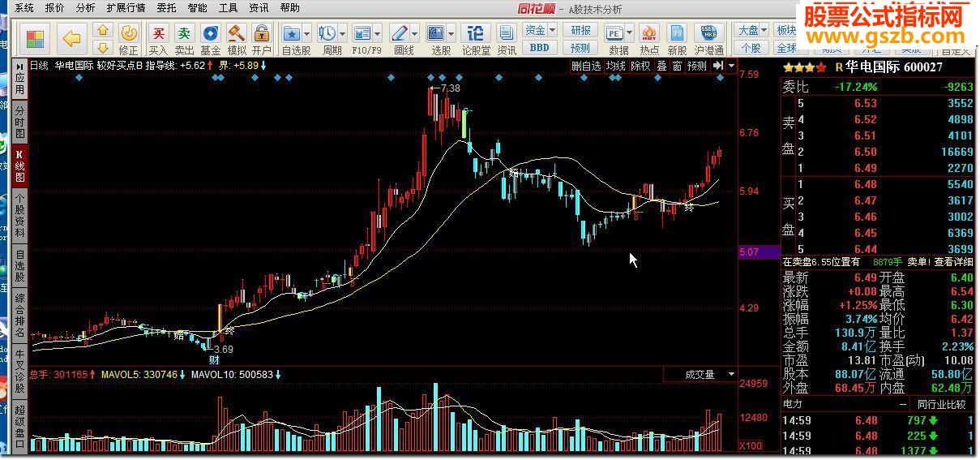Go back with the yellow left arrow
The width and height of the screenshot is (980, 460).
73,39
